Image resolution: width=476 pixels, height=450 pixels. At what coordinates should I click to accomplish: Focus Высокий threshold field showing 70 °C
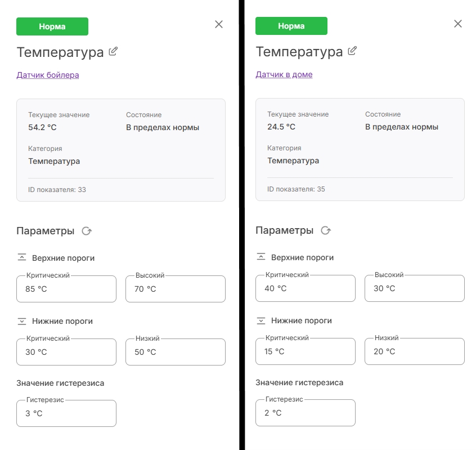[x=176, y=289]
